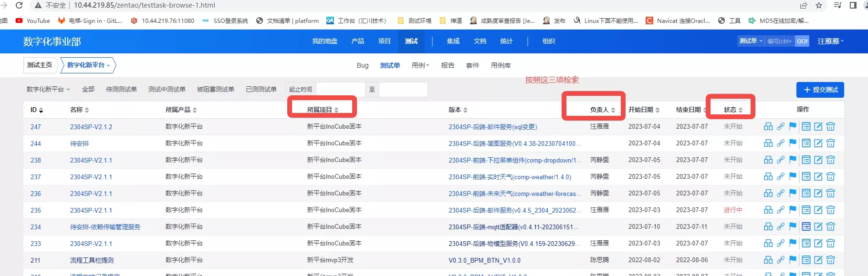Open the 产品 main menu

point(358,41)
